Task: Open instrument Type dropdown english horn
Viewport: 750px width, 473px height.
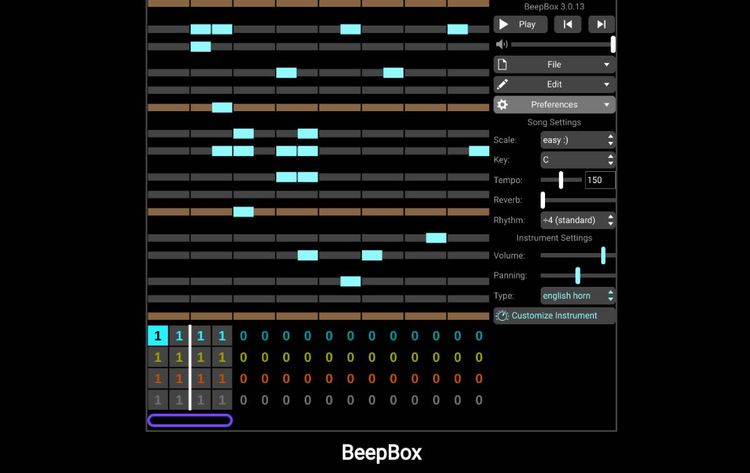Action: (x=578, y=296)
